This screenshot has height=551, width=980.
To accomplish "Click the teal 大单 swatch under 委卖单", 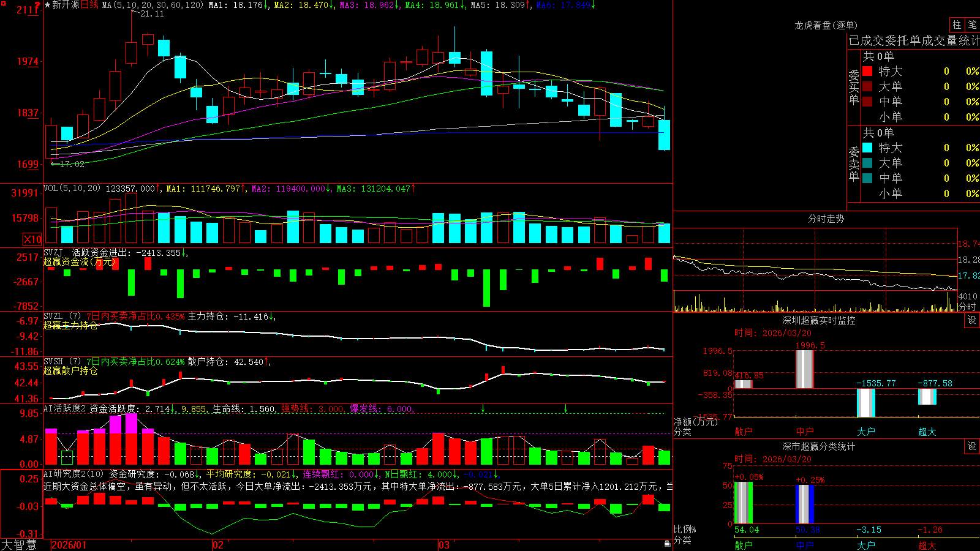I will point(867,163).
